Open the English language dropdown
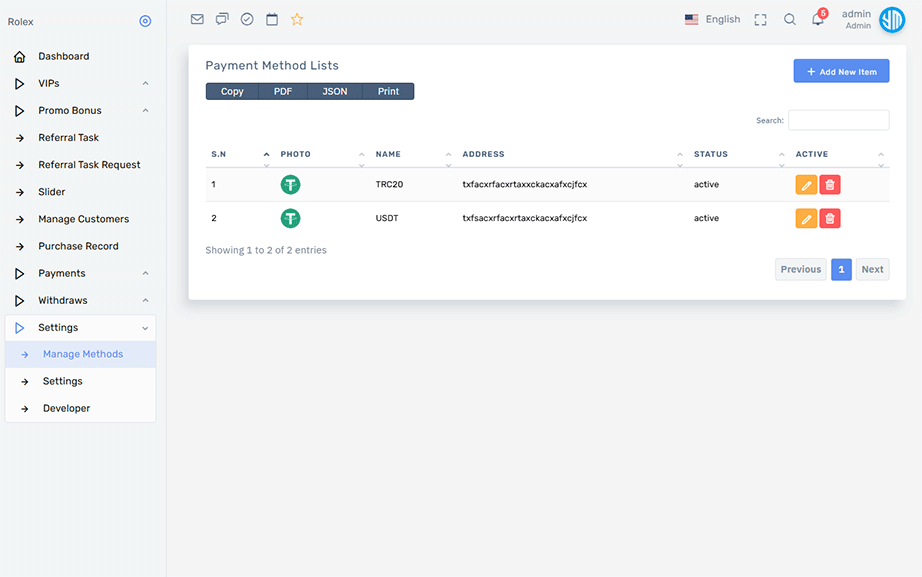Viewport: 922px width, 577px height. (x=712, y=19)
